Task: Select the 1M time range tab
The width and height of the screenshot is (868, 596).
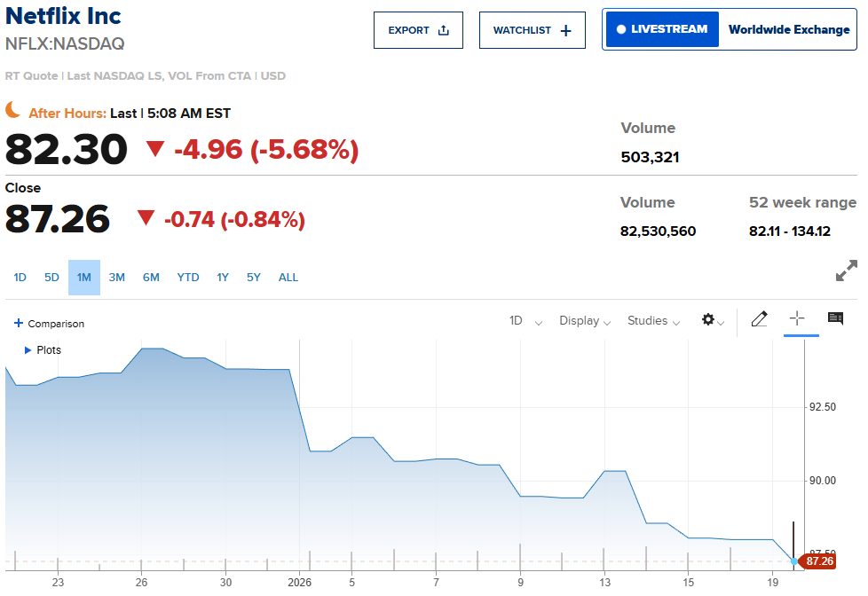Action: [84, 278]
